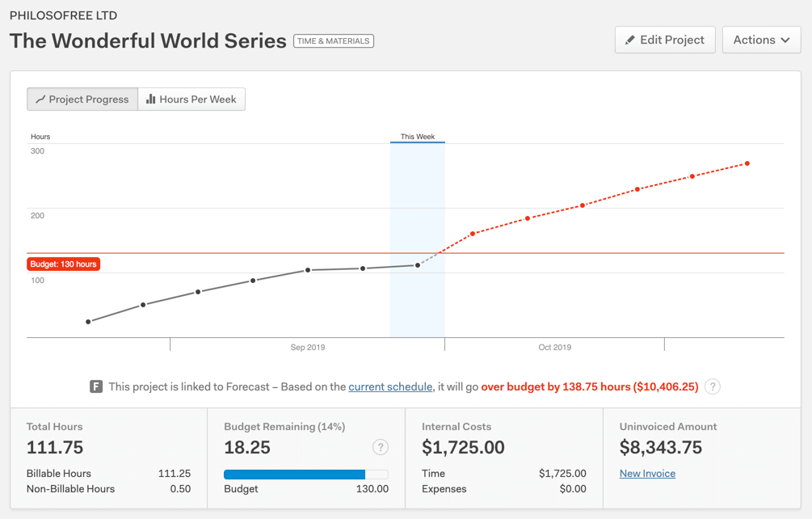
Task: Click the Time & Materials badge
Action: (333, 41)
